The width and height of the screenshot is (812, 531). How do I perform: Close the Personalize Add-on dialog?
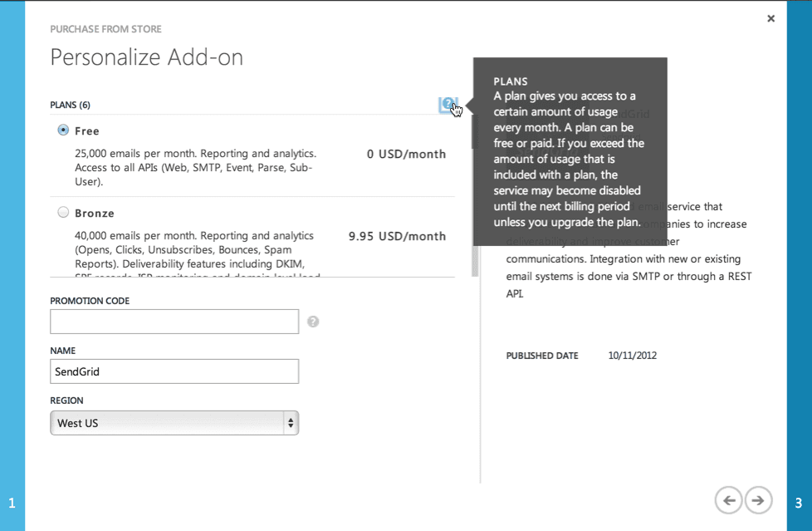click(x=770, y=17)
